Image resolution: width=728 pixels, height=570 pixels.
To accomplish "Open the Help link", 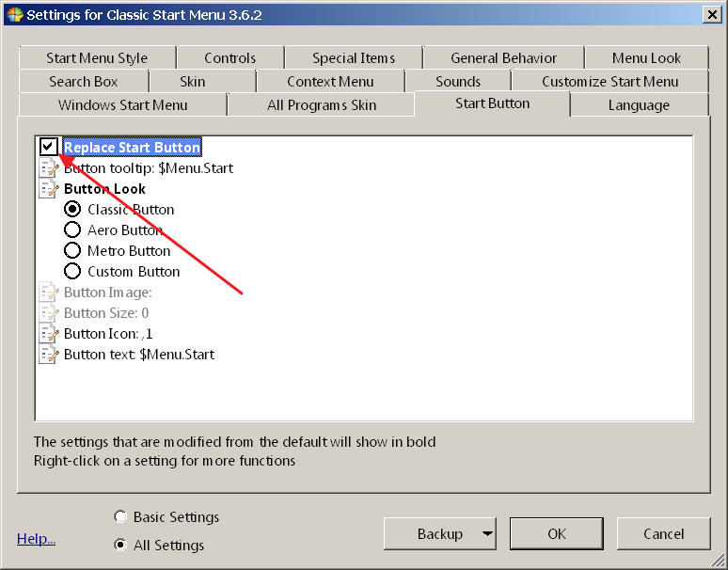I will [36, 539].
